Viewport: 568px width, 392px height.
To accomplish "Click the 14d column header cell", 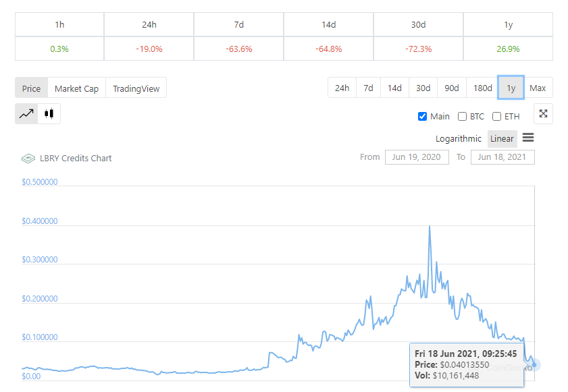I will (328, 24).
